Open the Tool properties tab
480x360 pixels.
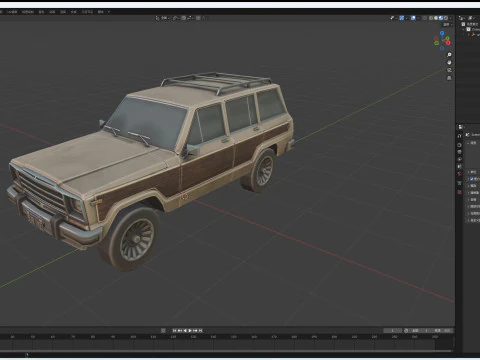click(x=459, y=136)
